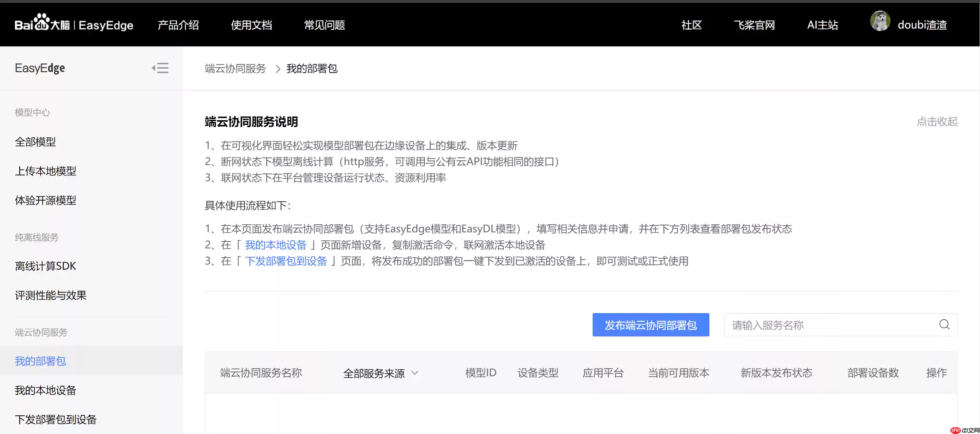Screen dimensions: 980x434
Task: Click the 常见问题 navigation item
Action: pyautogui.click(x=324, y=25)
